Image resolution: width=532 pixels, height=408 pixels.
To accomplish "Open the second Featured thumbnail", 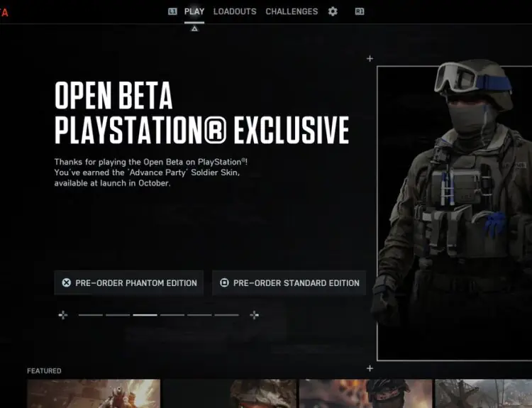I will pos(229,393).
